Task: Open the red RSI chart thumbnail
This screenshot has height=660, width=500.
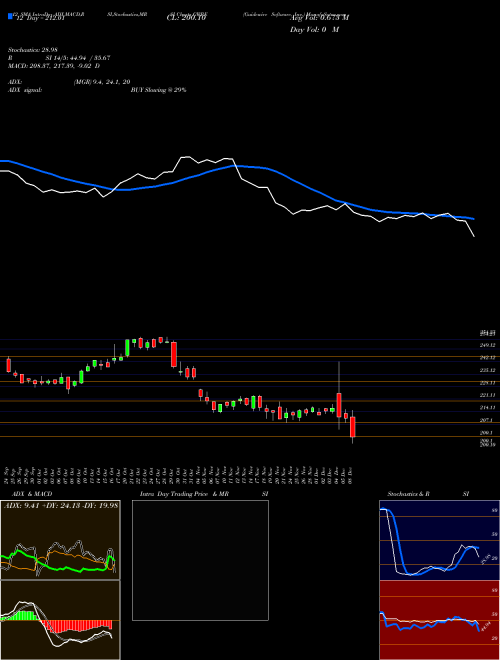Action: (439, 620)
